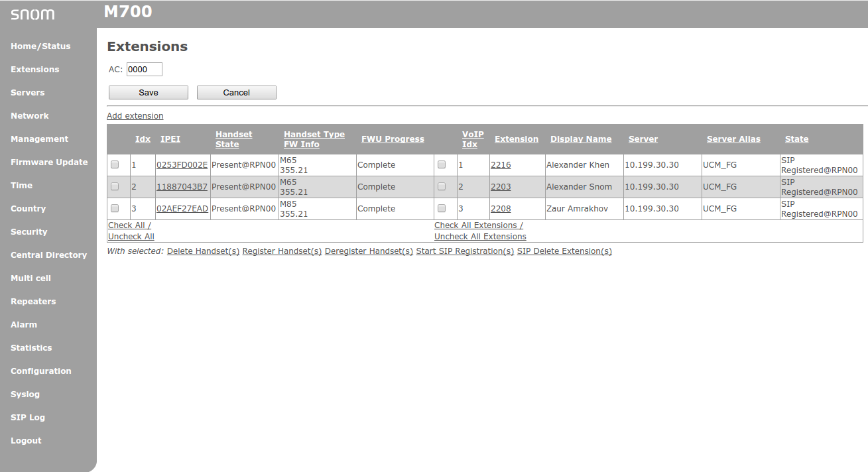Click Start SIP Registration(s) link
The image size is (868, 476).
coord(465,251)
